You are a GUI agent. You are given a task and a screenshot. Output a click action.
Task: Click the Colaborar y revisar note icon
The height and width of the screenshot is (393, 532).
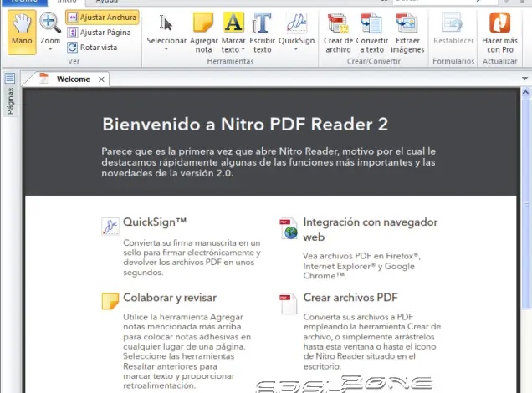(x=110, y=301)
